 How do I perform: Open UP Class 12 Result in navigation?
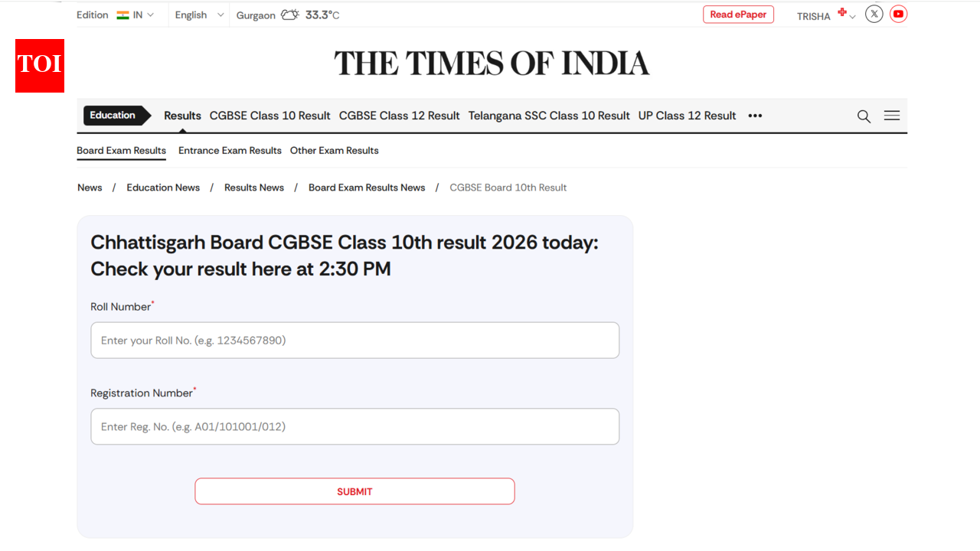687,116
